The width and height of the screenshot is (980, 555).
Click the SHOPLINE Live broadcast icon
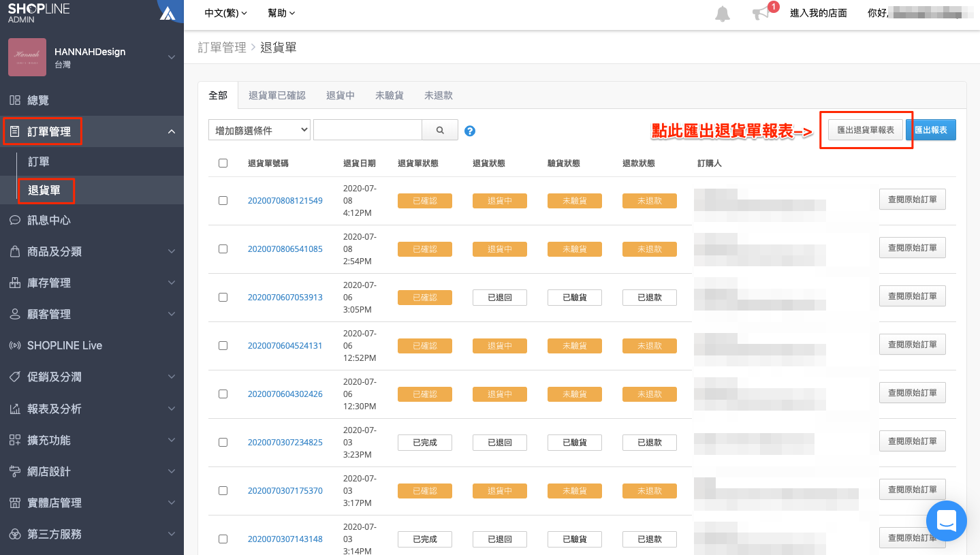coord(15,345)
